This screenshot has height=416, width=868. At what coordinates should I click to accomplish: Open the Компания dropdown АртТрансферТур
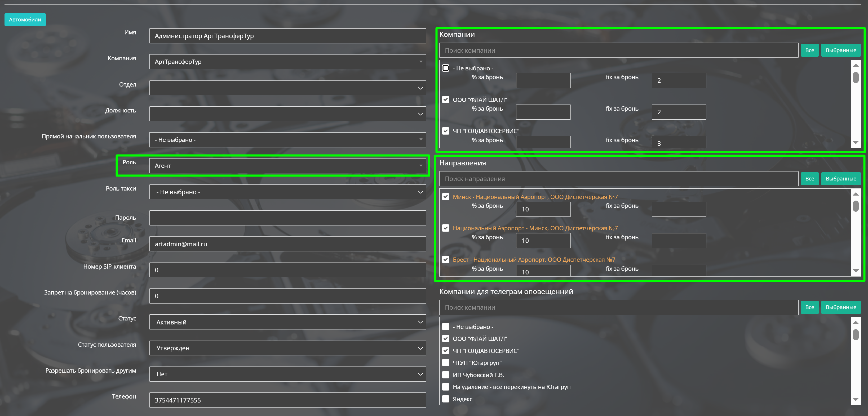[287, 62]
